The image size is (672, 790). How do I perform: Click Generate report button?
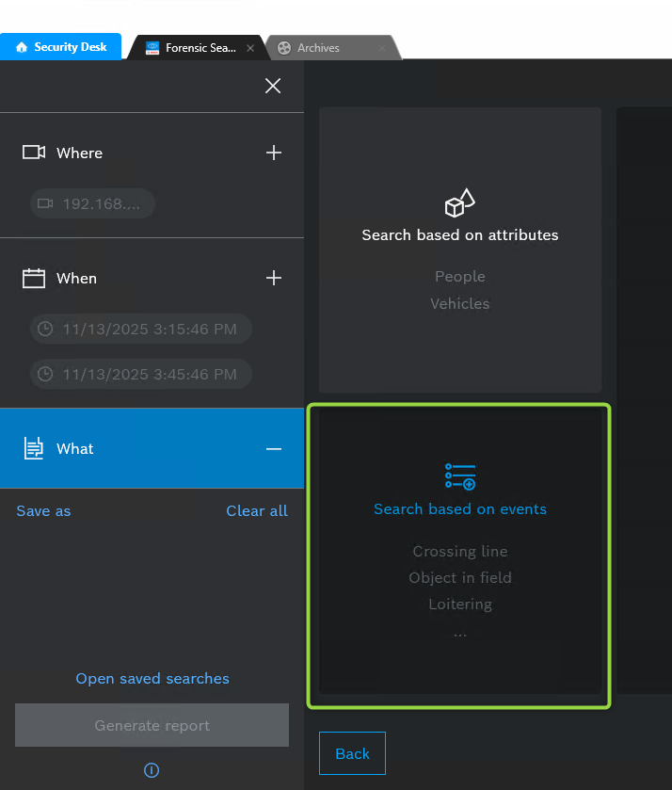[x=152, y=725]
